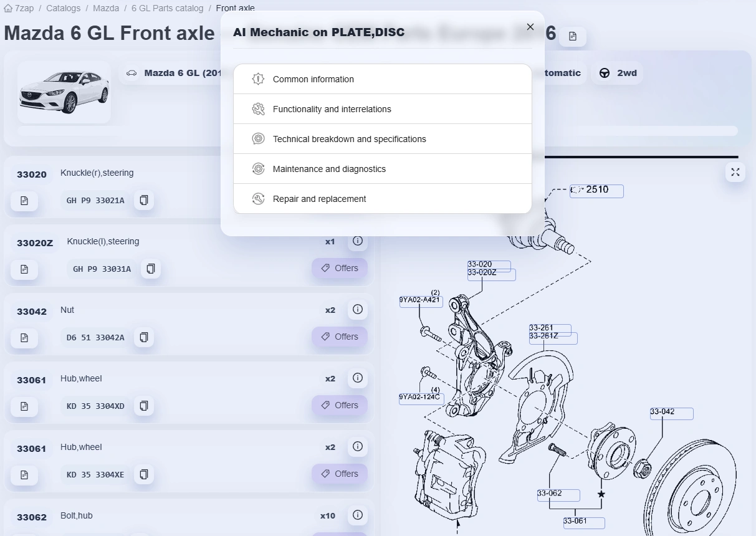Show info for Knuckle(l),steering
The width and height of the screenshot is (756, 536).
coord(358,241)
